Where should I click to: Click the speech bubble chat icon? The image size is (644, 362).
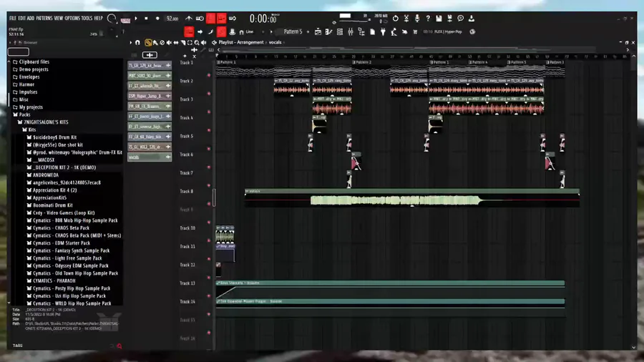pos(460,19)
